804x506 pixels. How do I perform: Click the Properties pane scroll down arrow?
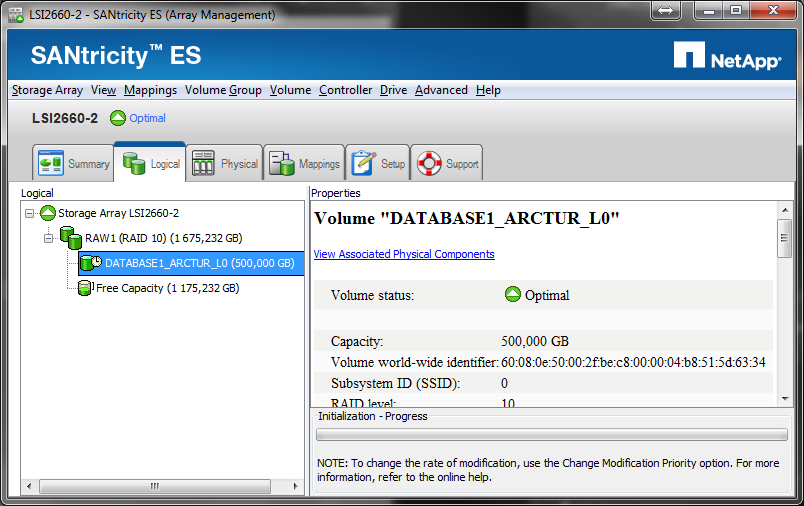click(x=785, y=399)
